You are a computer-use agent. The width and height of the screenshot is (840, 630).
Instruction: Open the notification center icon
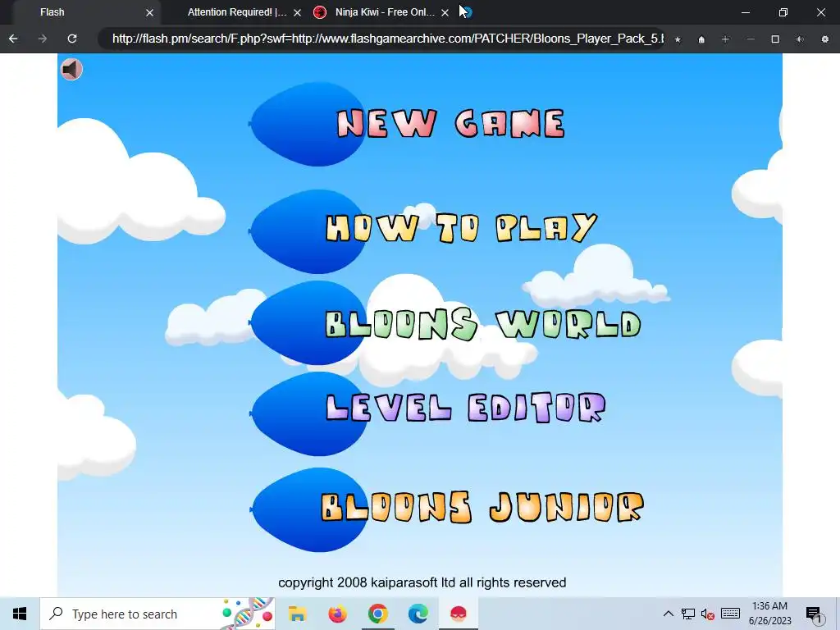[x=814, y=614]
